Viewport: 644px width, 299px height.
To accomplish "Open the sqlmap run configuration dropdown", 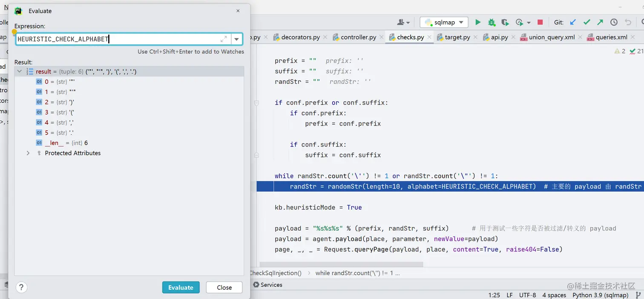I will (444, 22).
